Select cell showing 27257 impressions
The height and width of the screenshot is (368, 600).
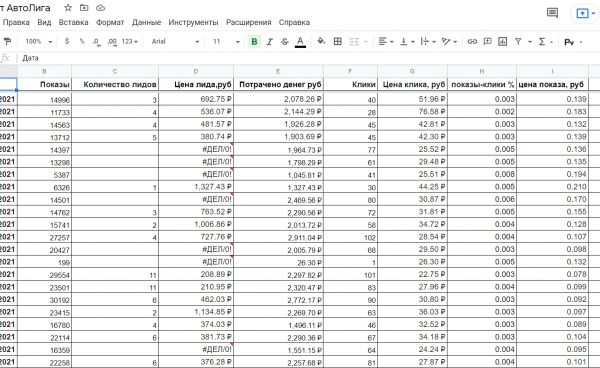point(44,237)
